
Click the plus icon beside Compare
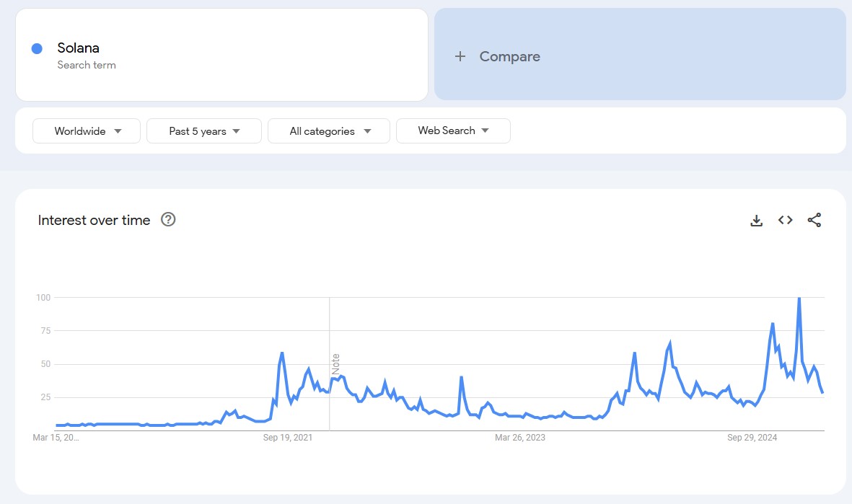pos(460,56)
